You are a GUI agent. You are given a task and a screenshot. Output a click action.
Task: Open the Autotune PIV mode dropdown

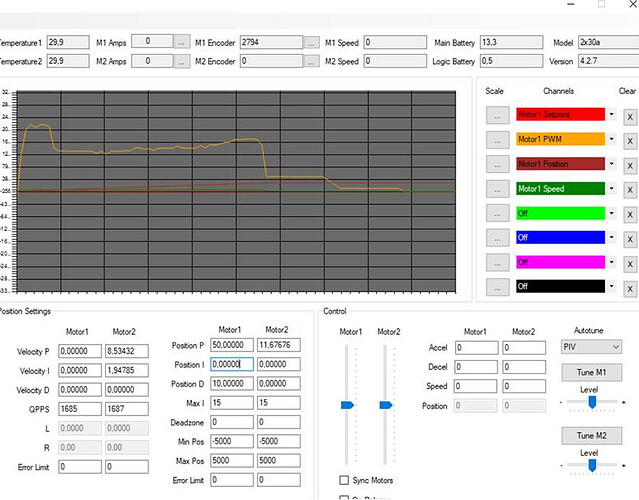[x=591, y=347]
